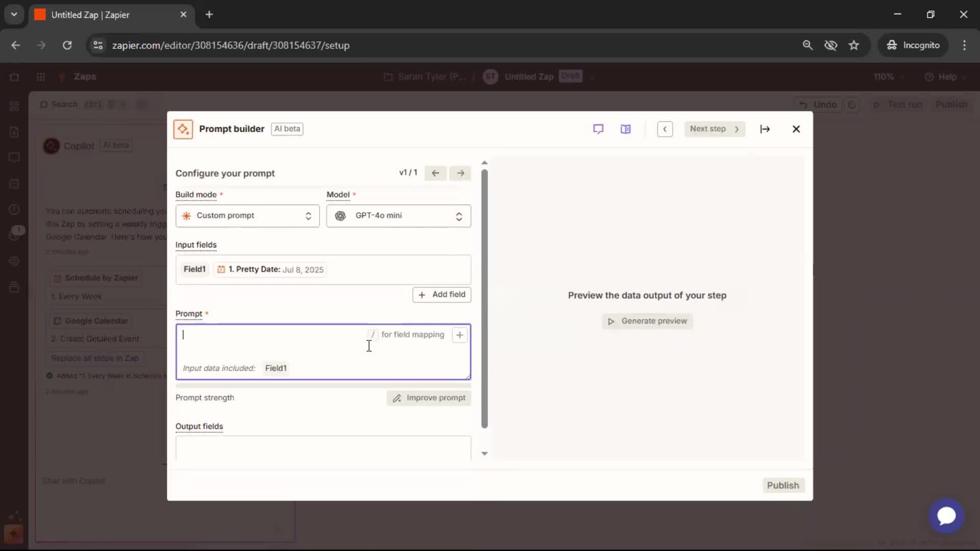Go to next prompt version arrow
This screenshot has height=551, width=980.
pos(460,173)
